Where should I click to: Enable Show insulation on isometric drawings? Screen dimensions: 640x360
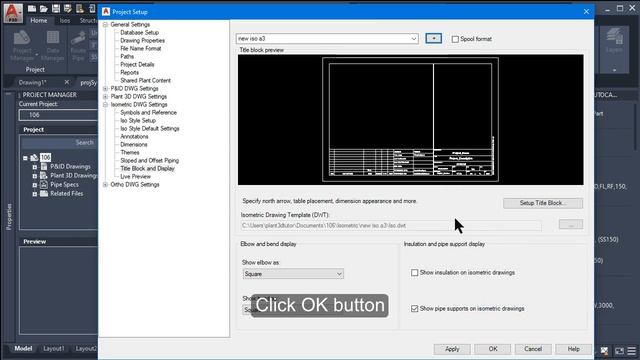point(415,272)
